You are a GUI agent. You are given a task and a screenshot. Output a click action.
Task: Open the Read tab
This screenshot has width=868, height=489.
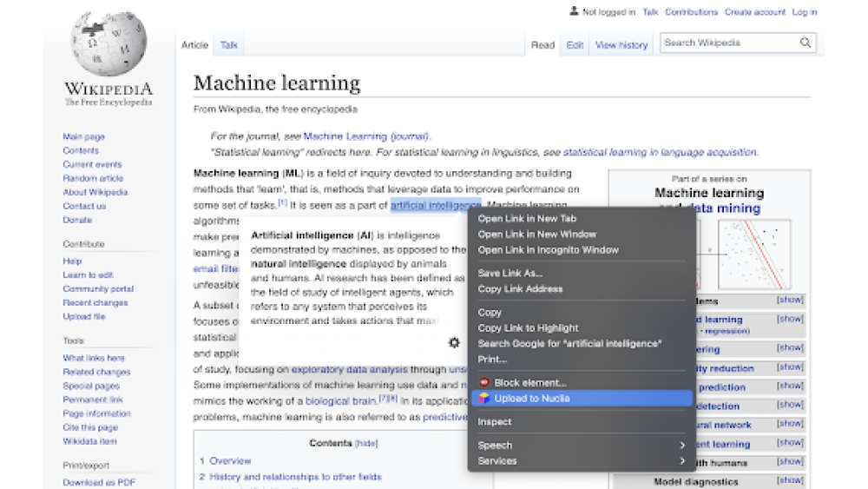542,45
